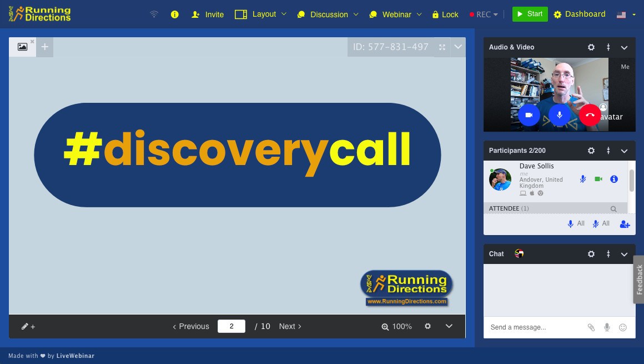Open Participants settings gear
Viewport: 644px width, 364px height.
point(591,151)
